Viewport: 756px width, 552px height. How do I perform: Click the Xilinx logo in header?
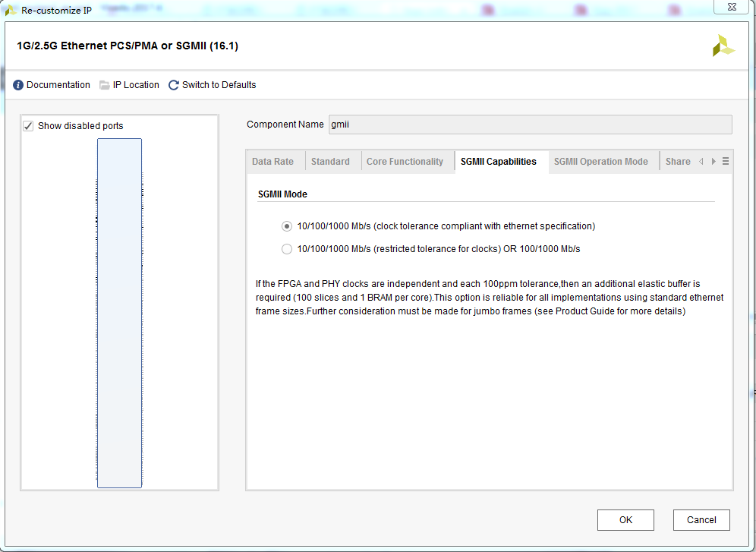pos(723,46)
